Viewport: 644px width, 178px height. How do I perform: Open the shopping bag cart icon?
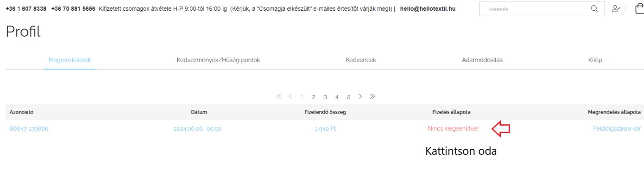click(x=640, y=8)
